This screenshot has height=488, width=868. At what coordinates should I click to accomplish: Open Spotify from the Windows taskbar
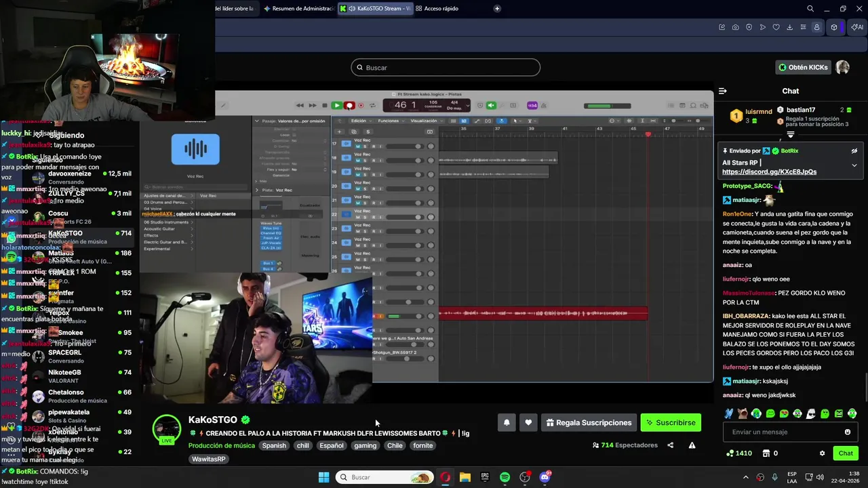coord(505,477)
